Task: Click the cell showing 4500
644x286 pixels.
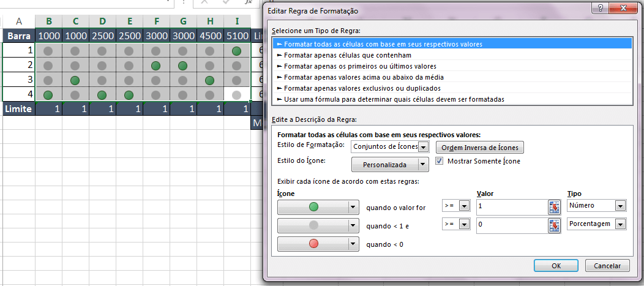Action: [210, 36]
